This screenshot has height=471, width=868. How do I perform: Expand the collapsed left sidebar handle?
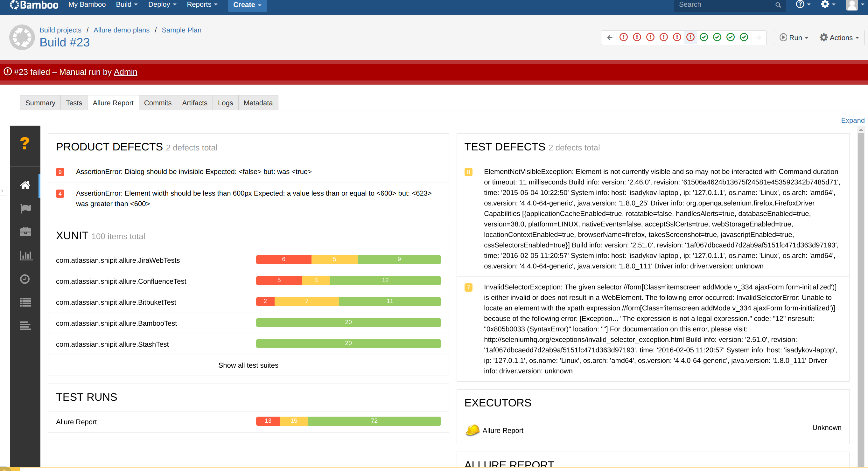[x=3, y=191]
